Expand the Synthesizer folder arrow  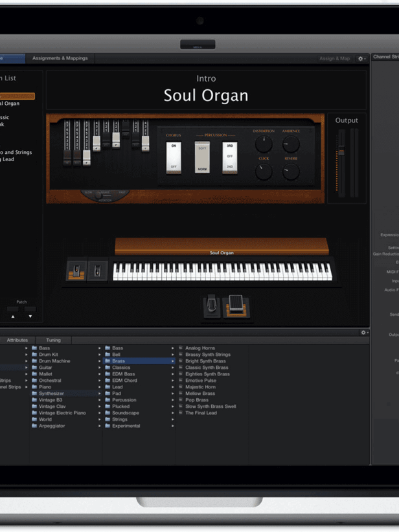(100, 393)
